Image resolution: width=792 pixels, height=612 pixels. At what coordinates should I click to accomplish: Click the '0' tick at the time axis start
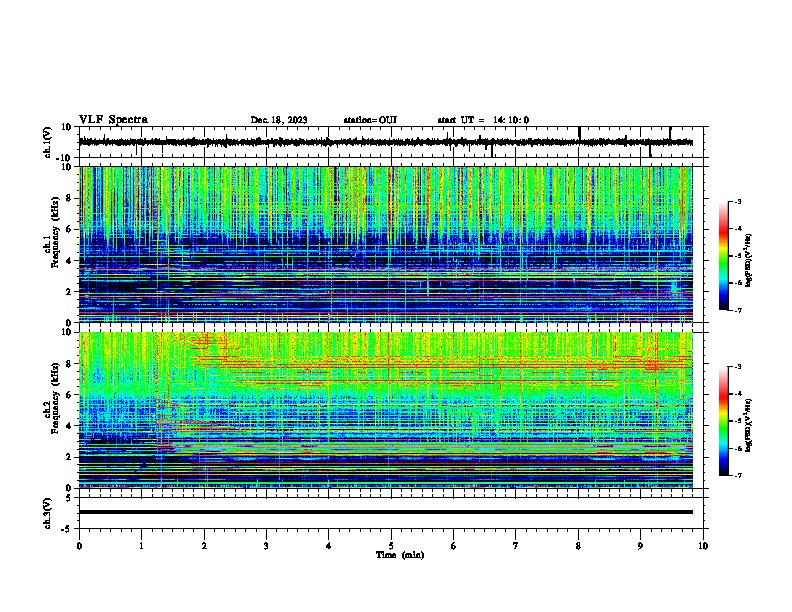[79, 546]
